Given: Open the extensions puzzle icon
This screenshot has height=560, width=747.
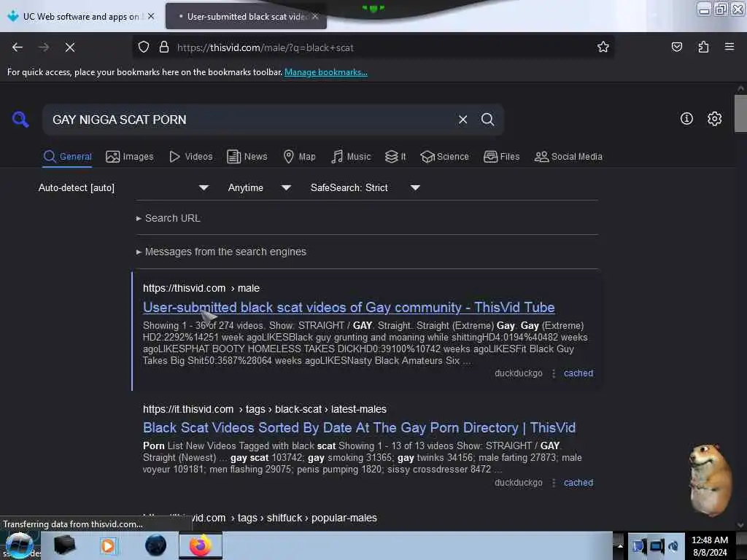Looking at the screenshot, I should click(x=703, y=47).
